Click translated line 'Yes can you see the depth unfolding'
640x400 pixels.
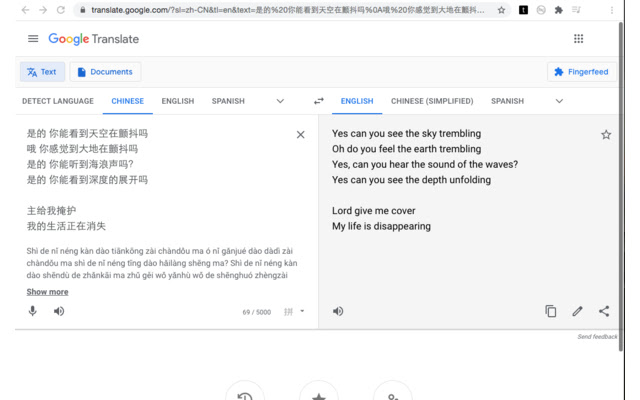[411, 180]
